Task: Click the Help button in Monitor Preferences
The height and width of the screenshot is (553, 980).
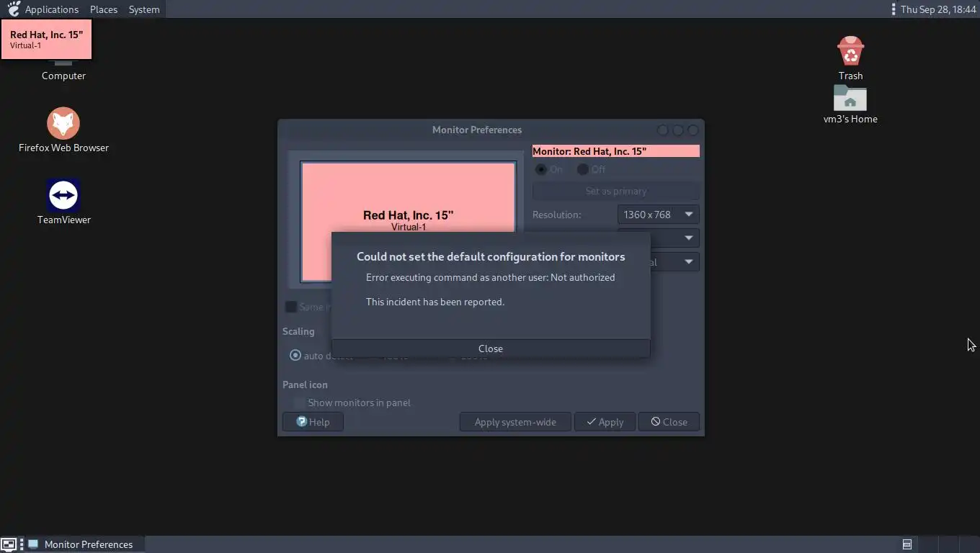Action: [x=313, y=422]
